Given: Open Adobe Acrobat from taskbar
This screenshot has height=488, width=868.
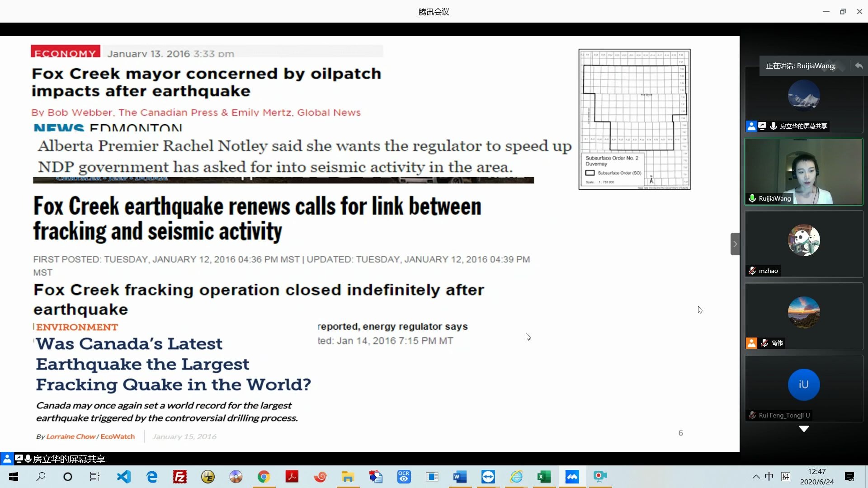Looking at the screenshot, I should click(x=292, y=477).
